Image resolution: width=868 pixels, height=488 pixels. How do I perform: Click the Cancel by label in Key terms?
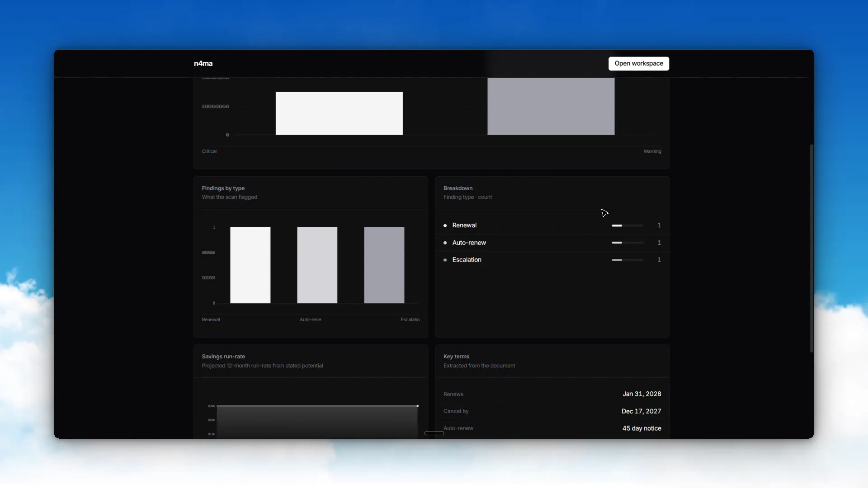(x=456, y=411)
